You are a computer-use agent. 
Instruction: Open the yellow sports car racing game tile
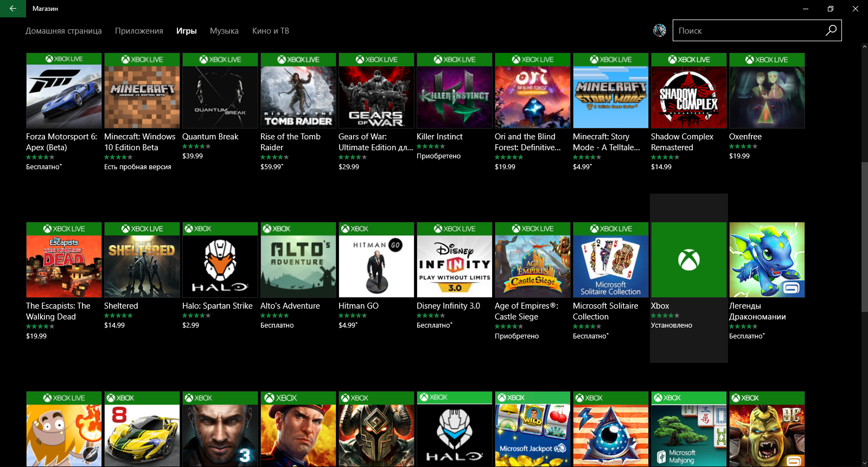[x=142, y=429]
